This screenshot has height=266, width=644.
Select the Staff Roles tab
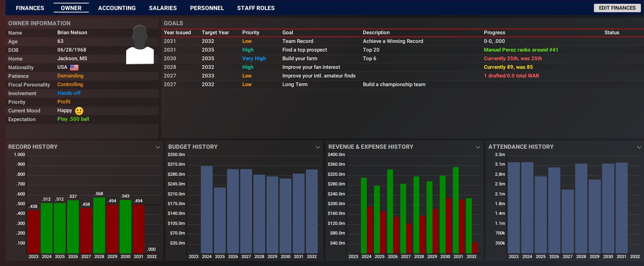[256, 8]
